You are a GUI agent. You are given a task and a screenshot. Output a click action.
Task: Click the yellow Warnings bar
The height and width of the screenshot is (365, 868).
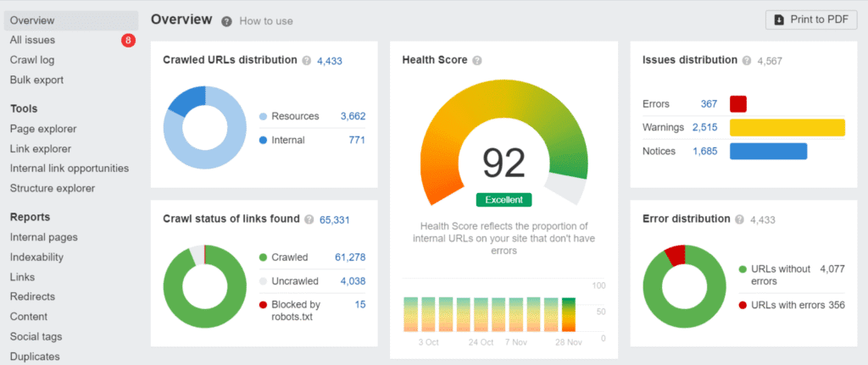(x=787, y=128)
